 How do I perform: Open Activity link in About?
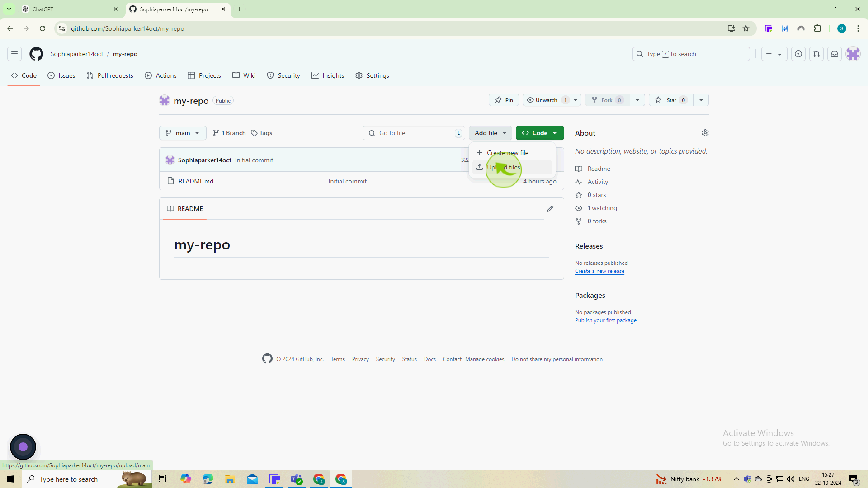point(598,182)
